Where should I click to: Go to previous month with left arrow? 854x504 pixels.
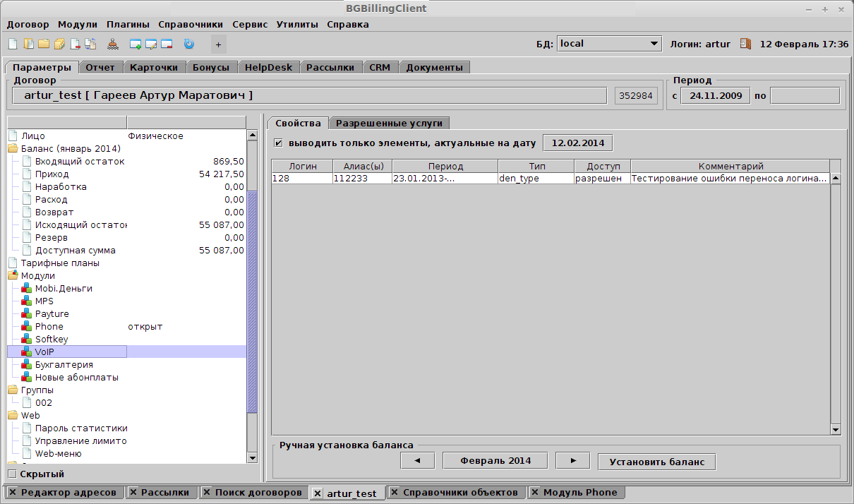pos(418,461)
